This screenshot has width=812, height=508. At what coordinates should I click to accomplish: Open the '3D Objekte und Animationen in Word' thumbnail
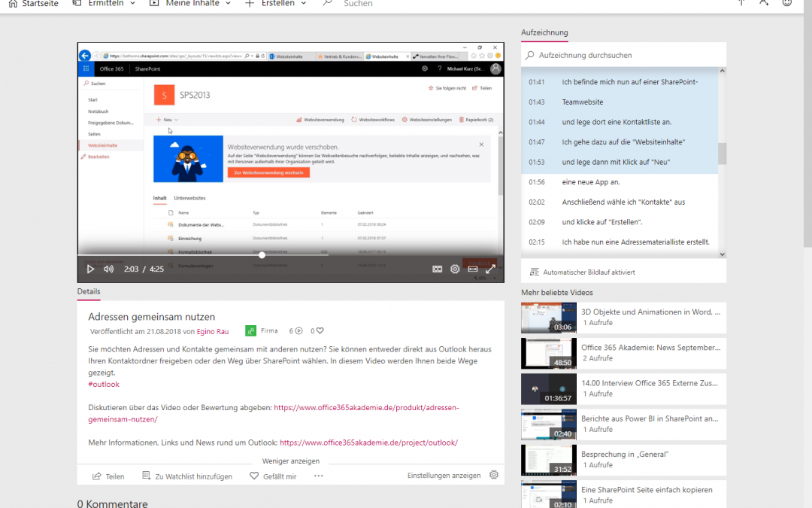click(x=547, y=318)
